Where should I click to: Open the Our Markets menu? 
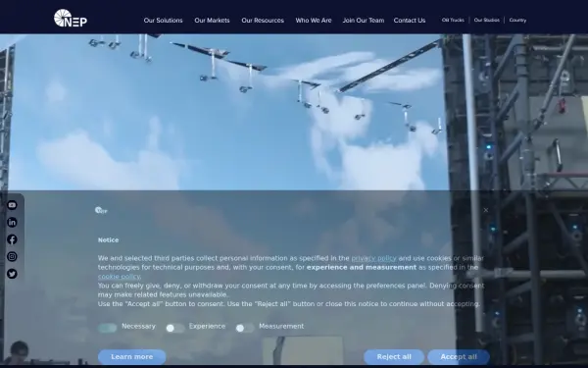[212, 21]
